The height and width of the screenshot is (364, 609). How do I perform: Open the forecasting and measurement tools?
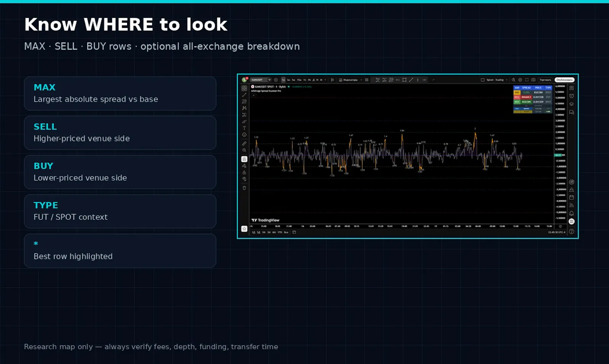[x=244, y=114]
